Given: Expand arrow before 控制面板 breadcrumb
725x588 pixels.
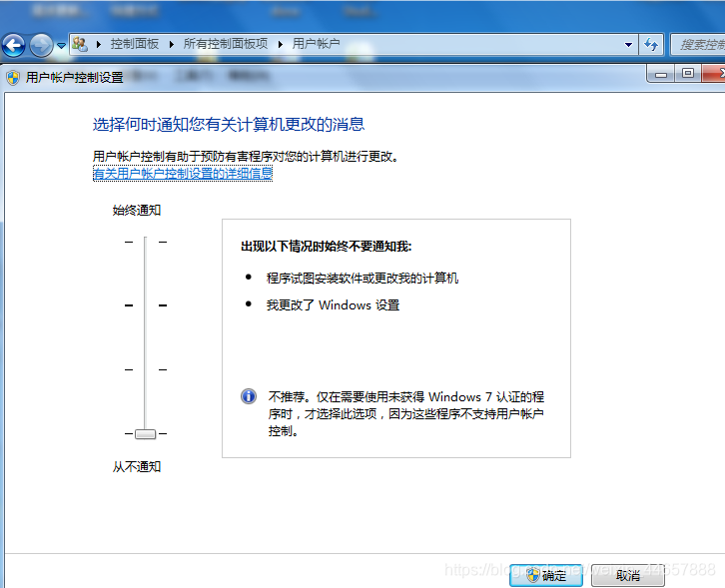Looking at the screenshot, I should (99, 44).
